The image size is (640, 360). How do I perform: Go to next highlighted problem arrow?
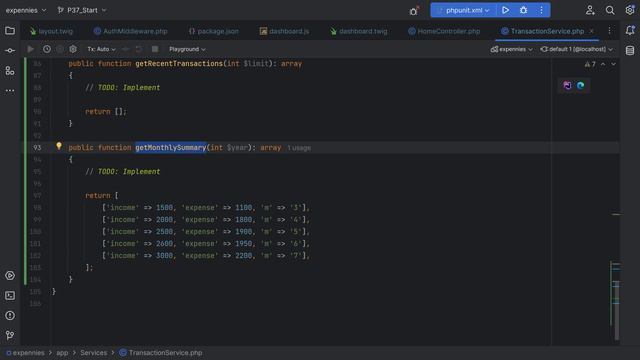(x=613, y=64)
